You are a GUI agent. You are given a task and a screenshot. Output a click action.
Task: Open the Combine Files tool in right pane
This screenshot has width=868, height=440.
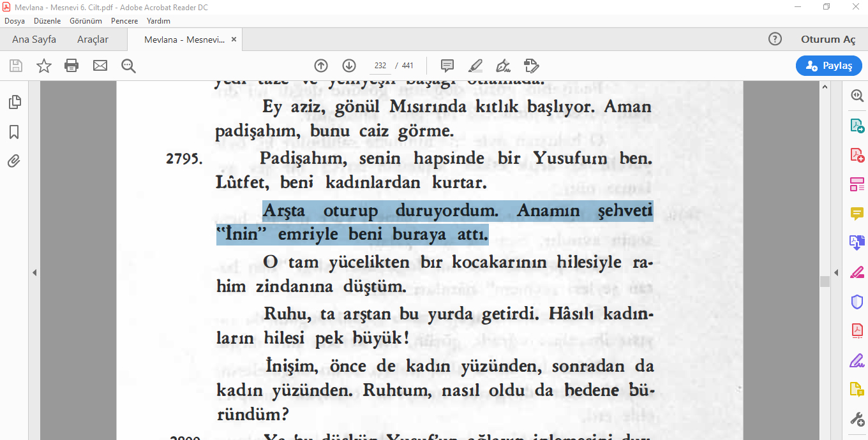[857, 242]
